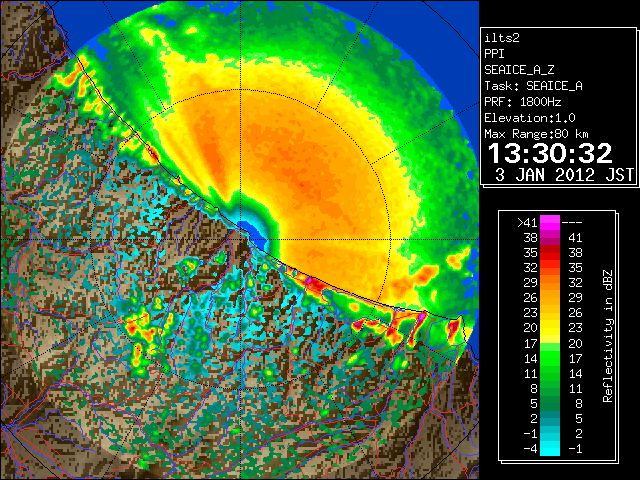Pick the red swatch beside 35 dBZ
Viewport: 640px width, 480px height.
550,253
